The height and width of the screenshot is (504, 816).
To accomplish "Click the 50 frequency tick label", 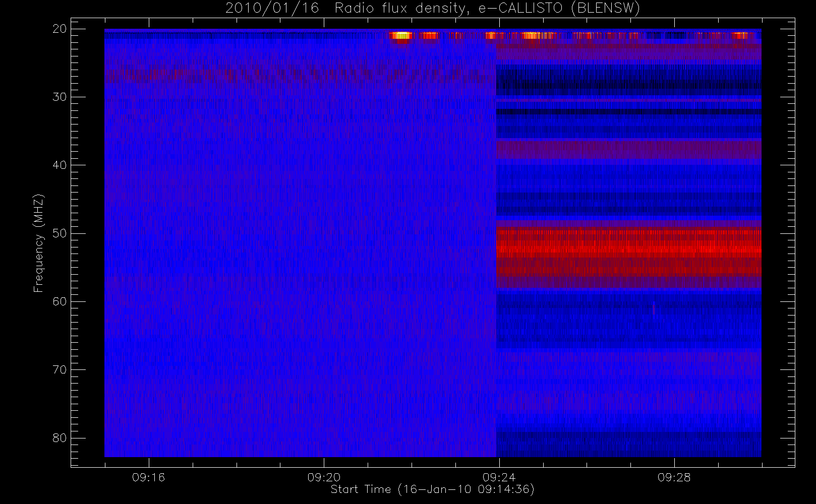I will click(60, 233).
